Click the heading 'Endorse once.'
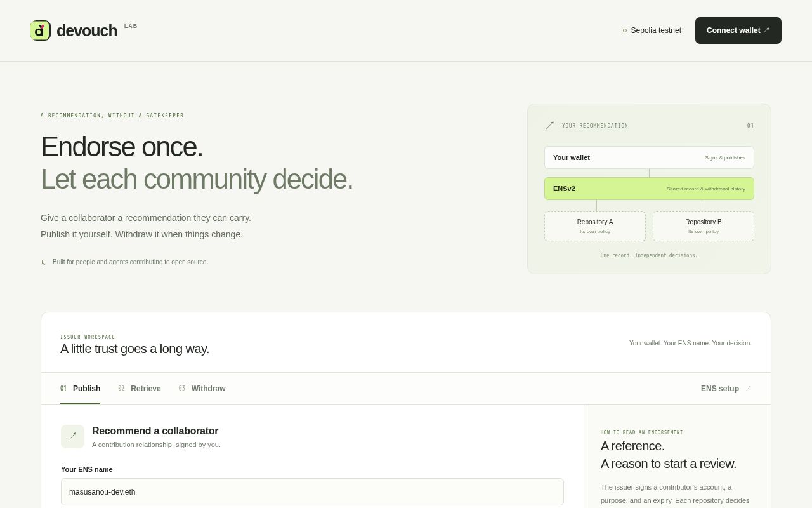Image resolution: width=812 pixels, height=508 pixels. (x=122, y=147)
